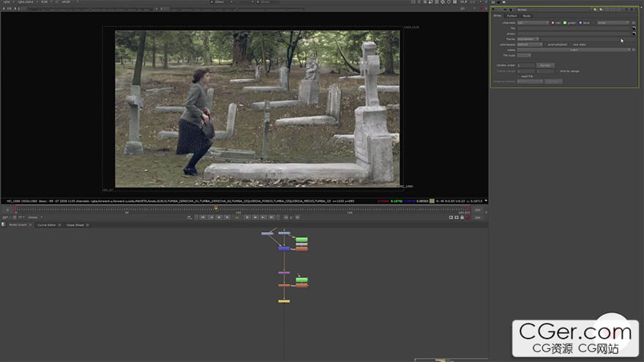
Task: Switch to the Python tab in Write panel
Action: [512, 15]
